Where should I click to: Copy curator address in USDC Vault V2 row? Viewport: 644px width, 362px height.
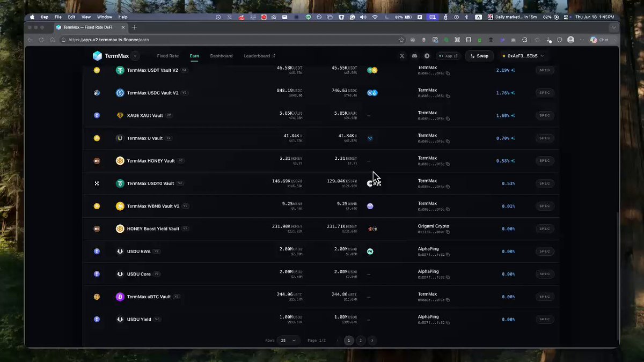[x=448, y=96]
